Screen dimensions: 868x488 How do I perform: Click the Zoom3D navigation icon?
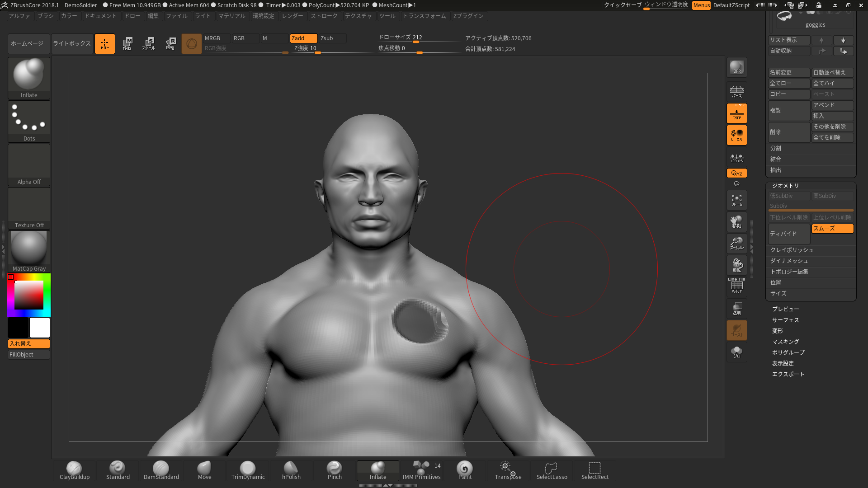[x=737, y=244]
